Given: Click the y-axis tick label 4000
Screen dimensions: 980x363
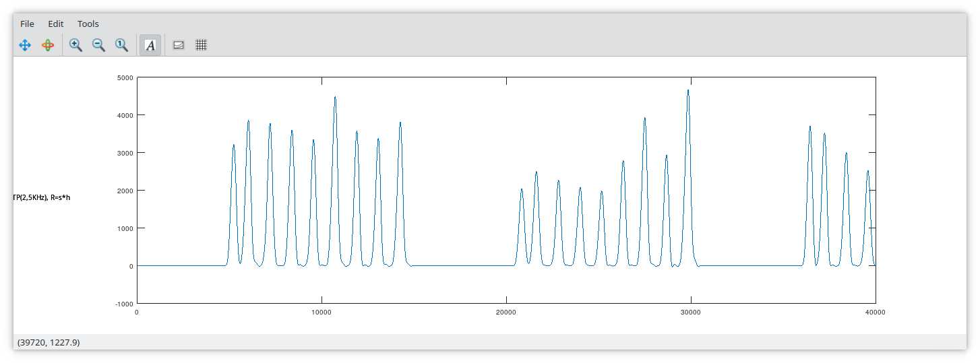Looking at the screenshot, I should tap(125, 115).
